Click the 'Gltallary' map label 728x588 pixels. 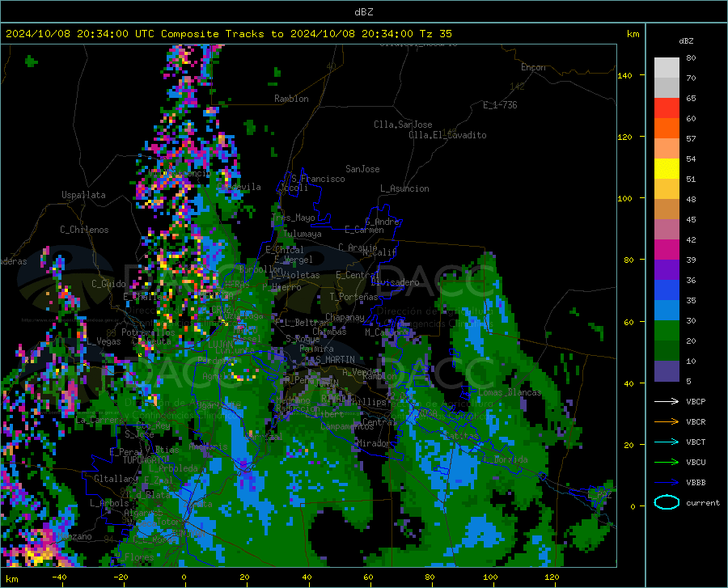pos(116,479)
